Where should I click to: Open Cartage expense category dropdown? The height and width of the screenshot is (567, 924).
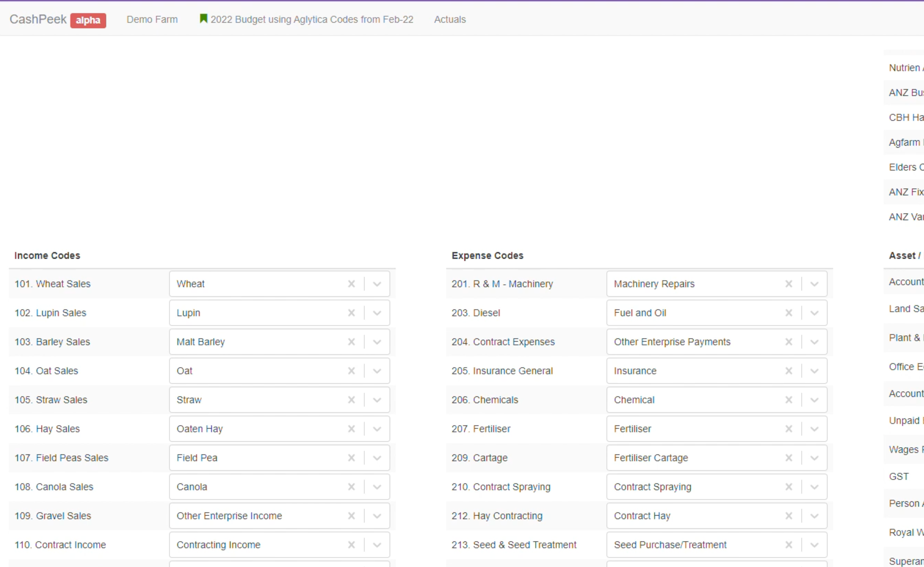coord(814,458)
